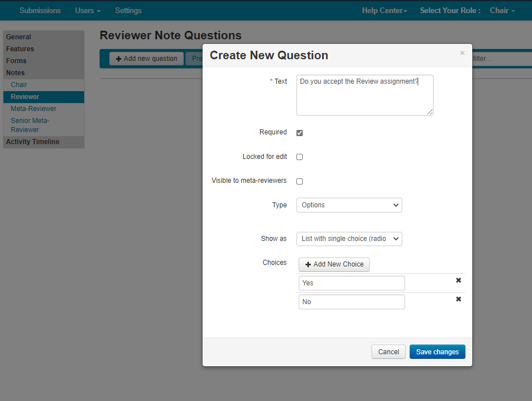Viewport: 532px width, 401px height.
Task: Remove the 'Yes' choice with its X icon
Action: pos(459,281)
